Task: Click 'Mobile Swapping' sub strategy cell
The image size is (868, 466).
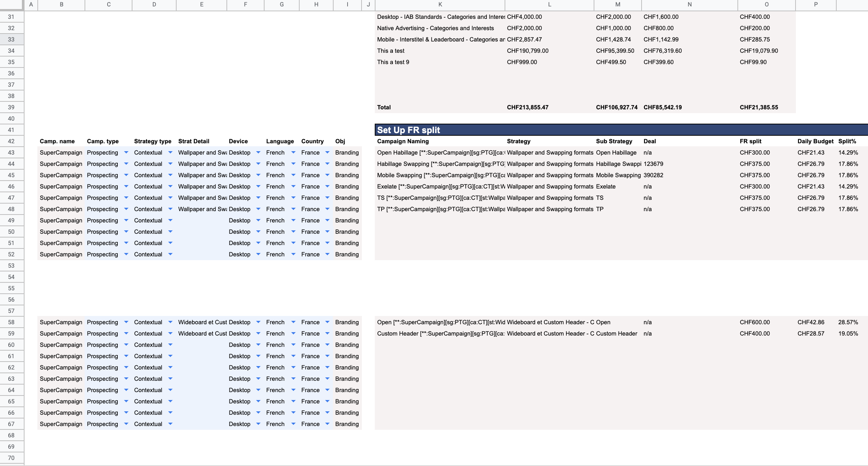Action: [x=618, y=175]
